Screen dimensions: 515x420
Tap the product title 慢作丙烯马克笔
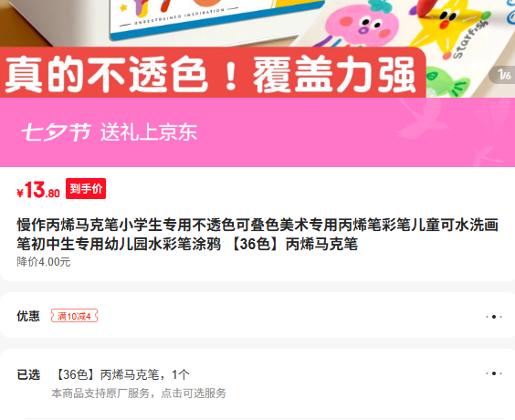pos(257,235)
